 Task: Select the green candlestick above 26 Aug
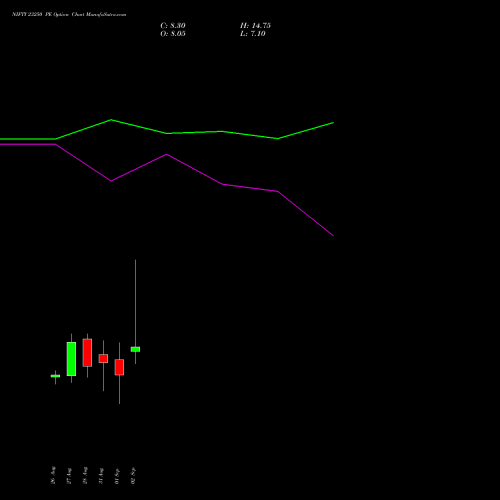[x=55, y=376]
